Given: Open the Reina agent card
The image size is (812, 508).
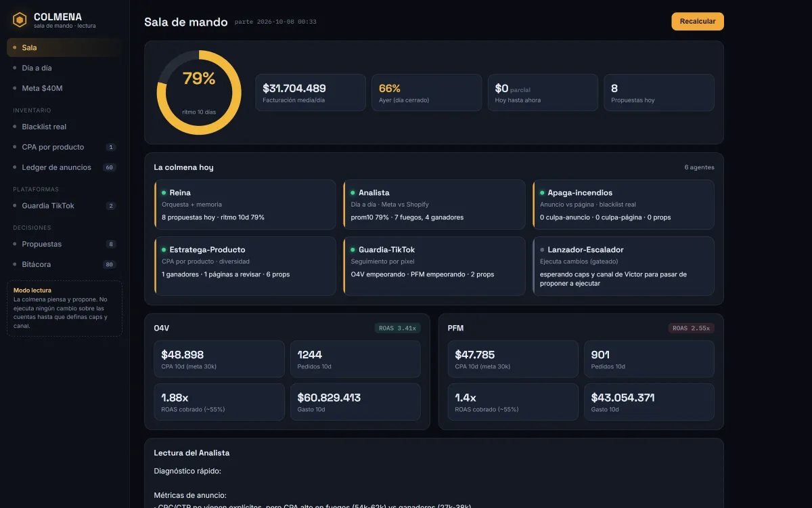Looking at the screenshot, I should coord(245,204).
